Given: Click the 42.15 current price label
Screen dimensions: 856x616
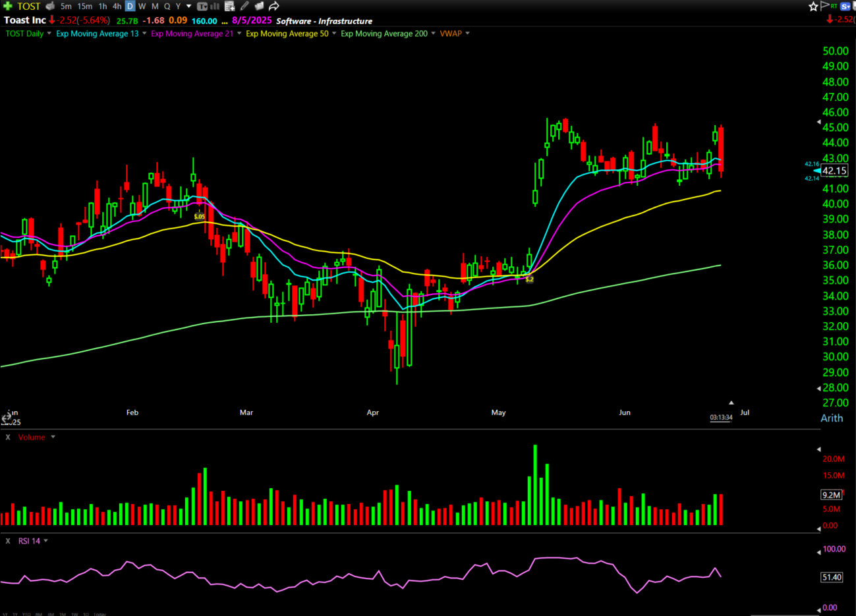Looking at the screenshot, I should (834, 171).
